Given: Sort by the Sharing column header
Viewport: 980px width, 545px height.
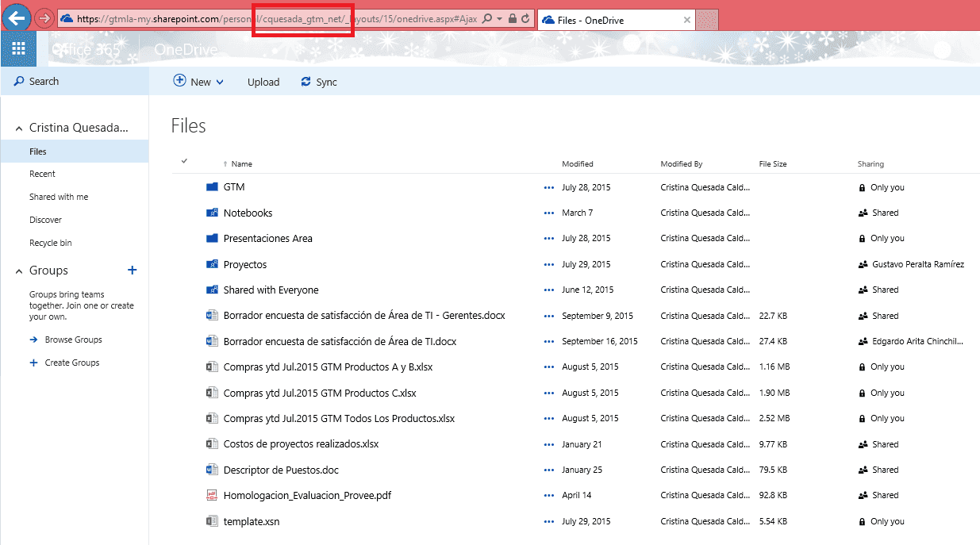Looking at the screenshot, I should tap(870, 164).
